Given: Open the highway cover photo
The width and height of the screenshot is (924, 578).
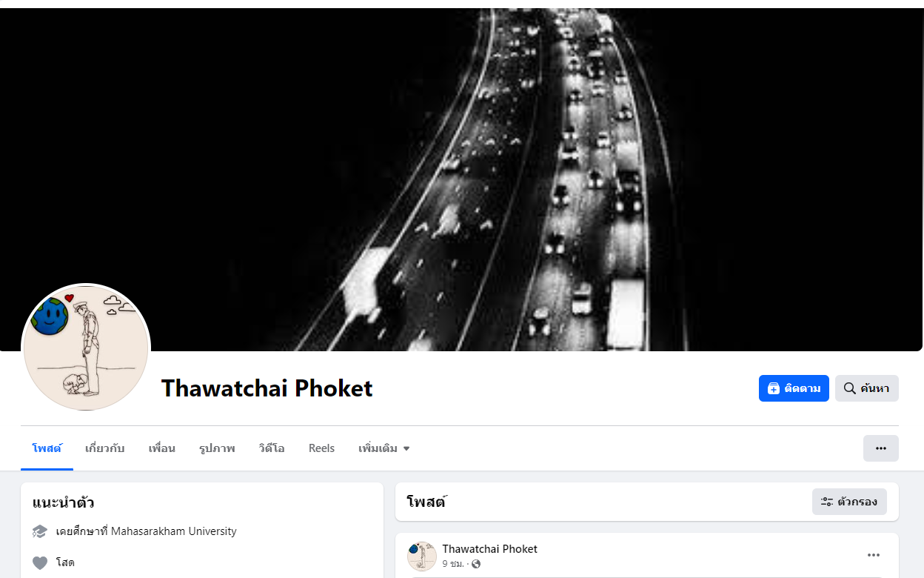Looking at the screenshot, I should click(462, 179).
